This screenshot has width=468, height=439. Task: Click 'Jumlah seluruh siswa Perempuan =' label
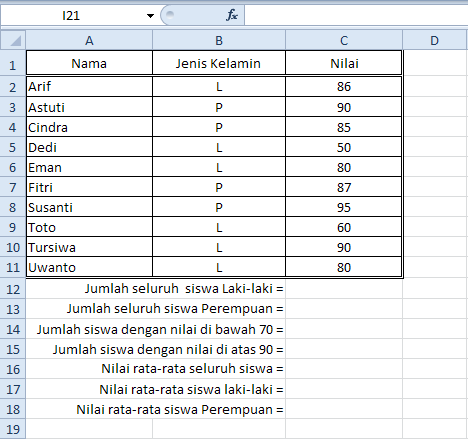[x=175, y=309]
